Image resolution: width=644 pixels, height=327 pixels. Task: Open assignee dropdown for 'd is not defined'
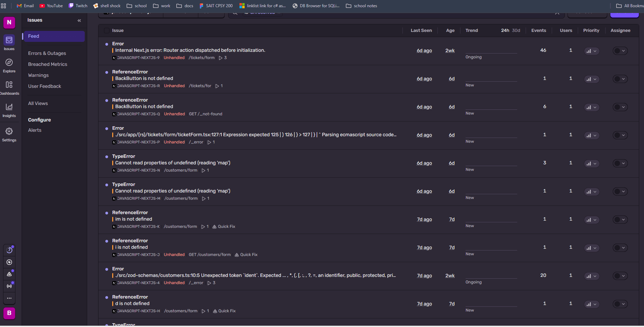(x=620, y=304)
